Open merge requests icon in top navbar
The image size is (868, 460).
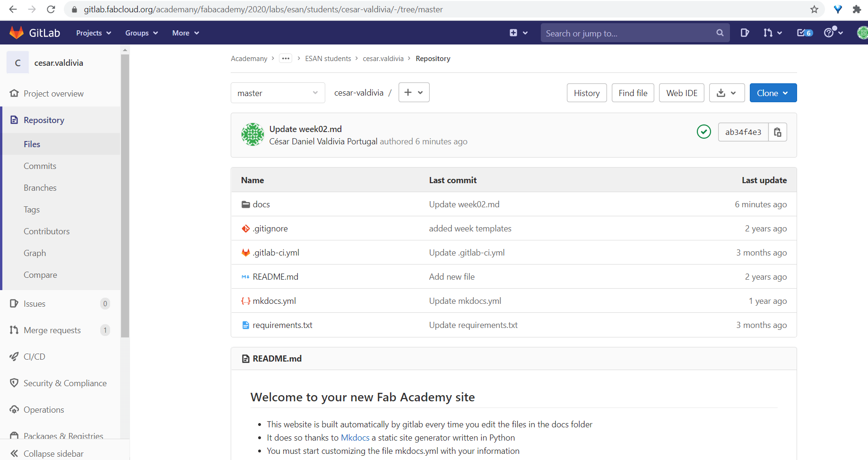coord(773,33)
